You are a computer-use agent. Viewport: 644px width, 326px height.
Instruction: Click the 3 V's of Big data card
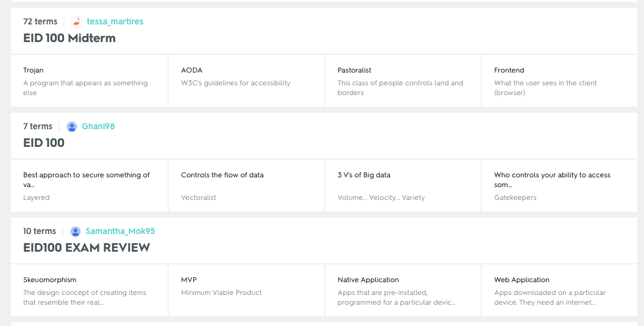pos(403,186)
